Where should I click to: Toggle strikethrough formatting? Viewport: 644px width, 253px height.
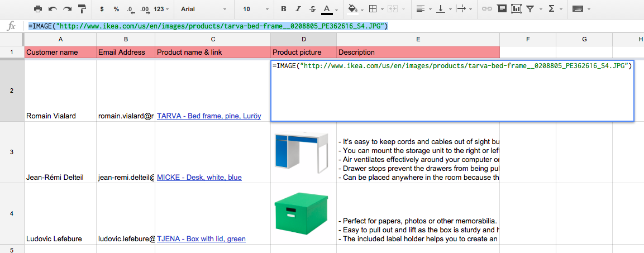coord(312,9)
